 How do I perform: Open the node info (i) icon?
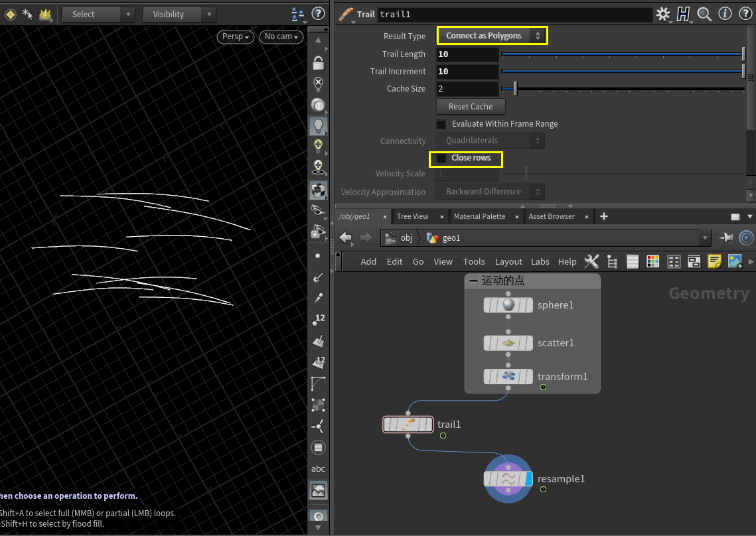coord(725,14)
